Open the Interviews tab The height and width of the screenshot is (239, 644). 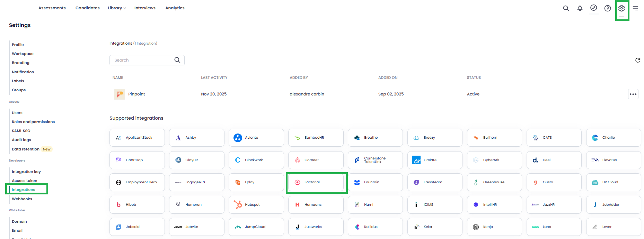[x=145, y=8]
